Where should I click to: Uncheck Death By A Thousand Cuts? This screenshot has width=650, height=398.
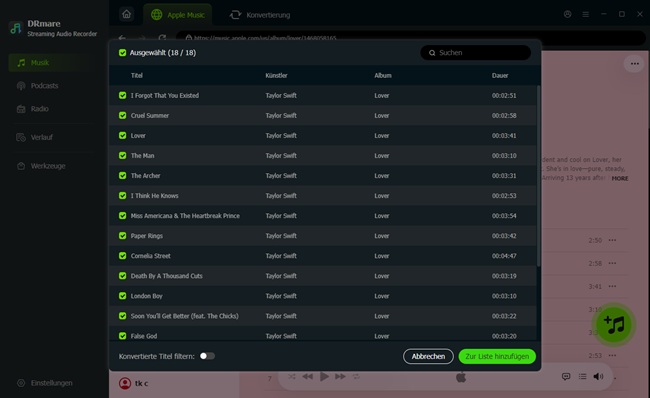tap(122, 276)
